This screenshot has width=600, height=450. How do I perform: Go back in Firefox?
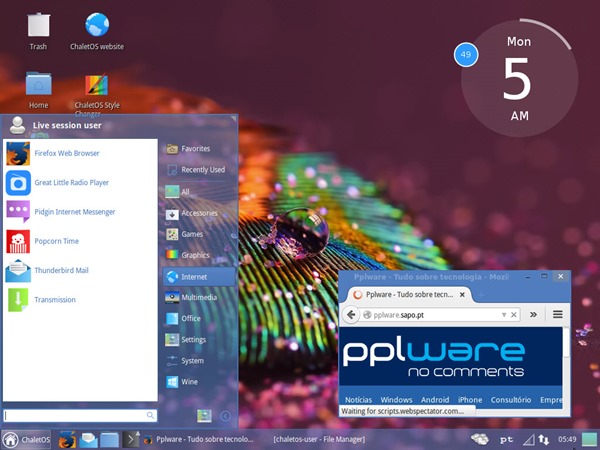click(351, 315)
